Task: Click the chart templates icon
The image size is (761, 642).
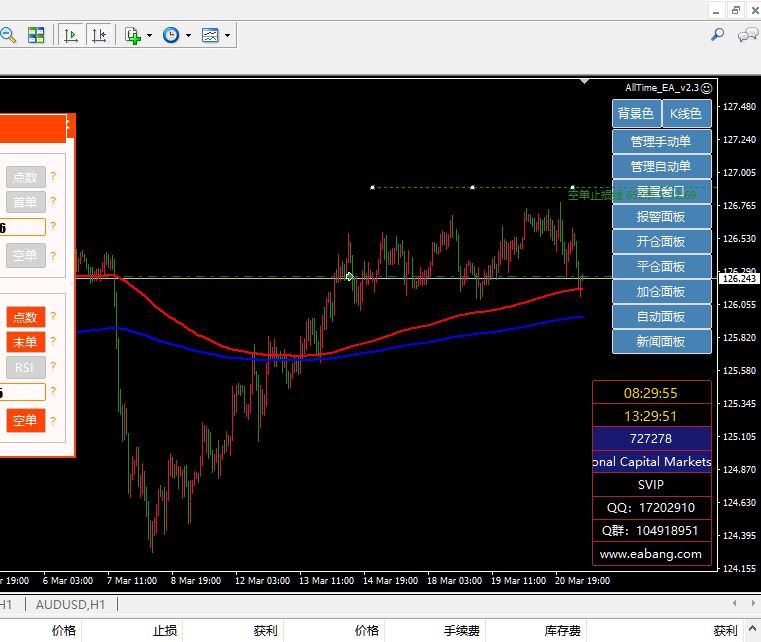Action: pyautogui.click(x=210, y=35)
